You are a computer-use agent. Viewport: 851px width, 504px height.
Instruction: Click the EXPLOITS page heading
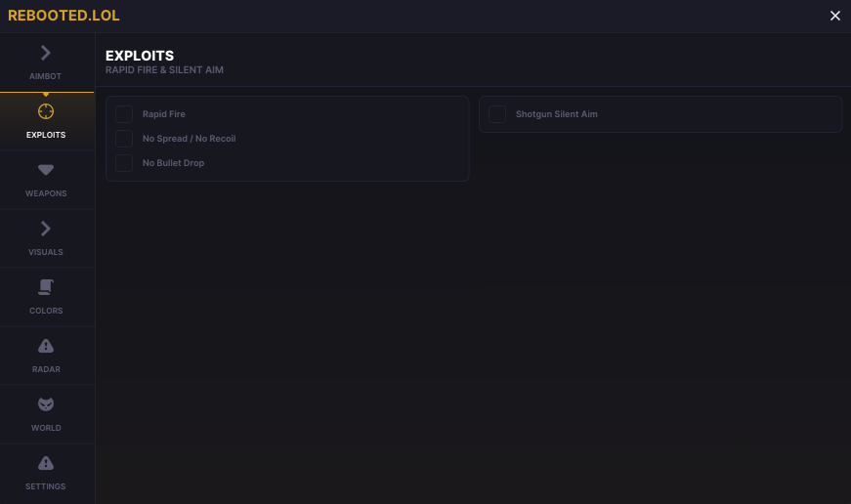(140, 56)
